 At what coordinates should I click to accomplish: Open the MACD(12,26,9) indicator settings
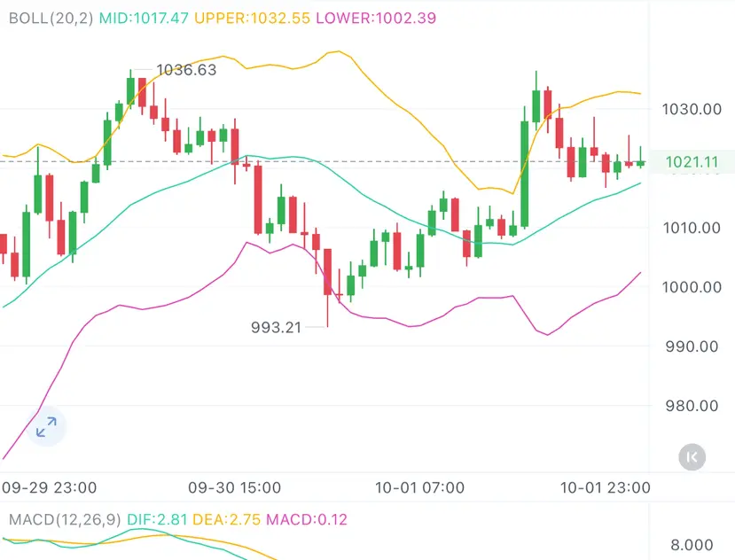(x=65, y=520)
